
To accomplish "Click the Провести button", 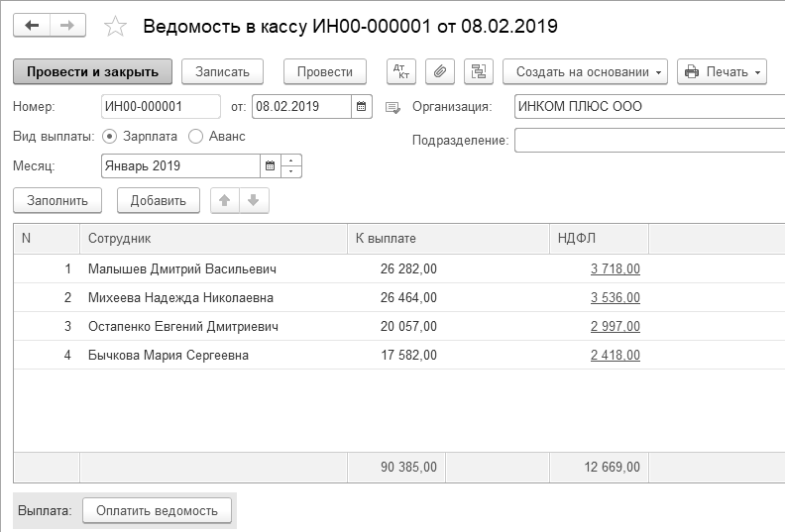I will click(325, 71).
